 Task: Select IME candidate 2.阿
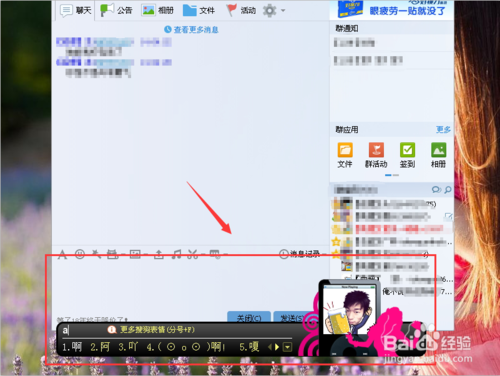coord(100,347)
